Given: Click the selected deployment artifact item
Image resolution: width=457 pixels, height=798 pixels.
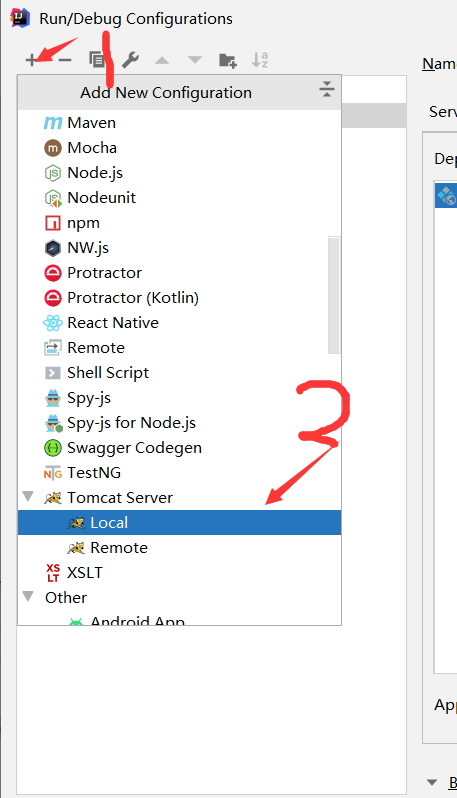Looking at the screenshot, I should pyautogui.click(x=446, y=195).
